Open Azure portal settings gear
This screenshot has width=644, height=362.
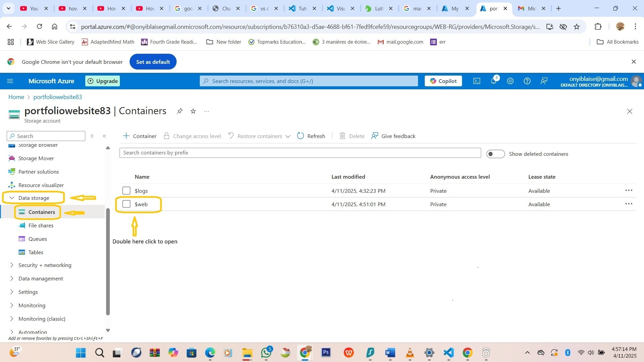click(510, 81)
